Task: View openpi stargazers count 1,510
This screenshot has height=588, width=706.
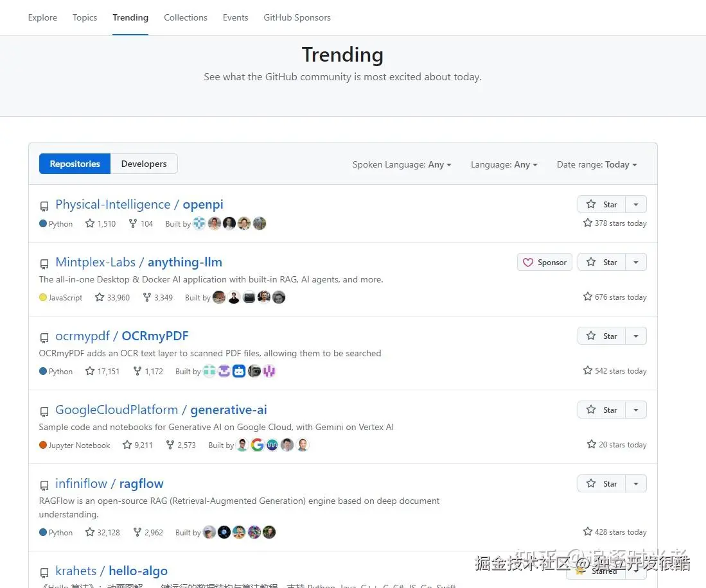Action: coord(100,223)
